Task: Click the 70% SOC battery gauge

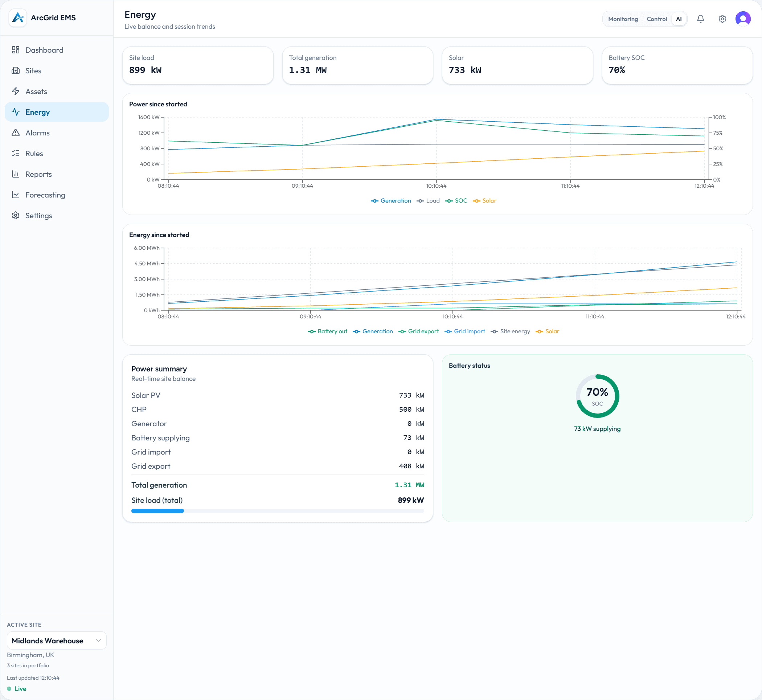Action: pos(597,396)
